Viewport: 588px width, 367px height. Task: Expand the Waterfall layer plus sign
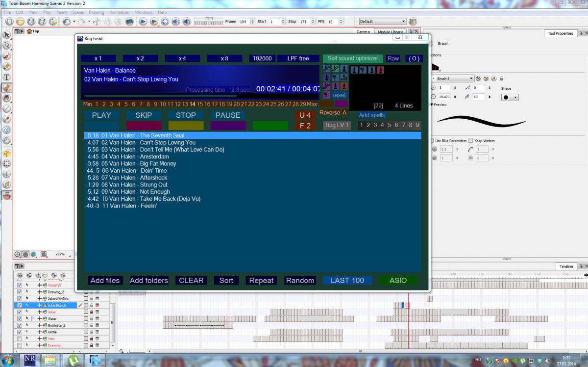pyautogui.click(x=40, y=285)
